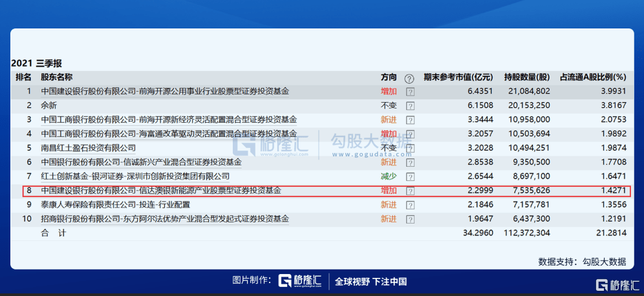The width and height of the screenshot is (644, 296).
Task: Click the 持股数量(股) column header
Action: [x=527, y=77]
